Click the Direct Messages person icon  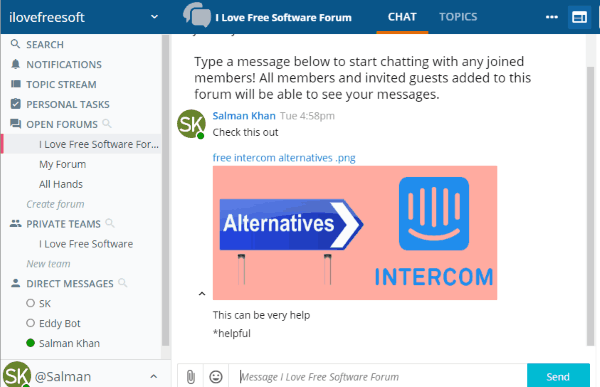coord(16,283)
